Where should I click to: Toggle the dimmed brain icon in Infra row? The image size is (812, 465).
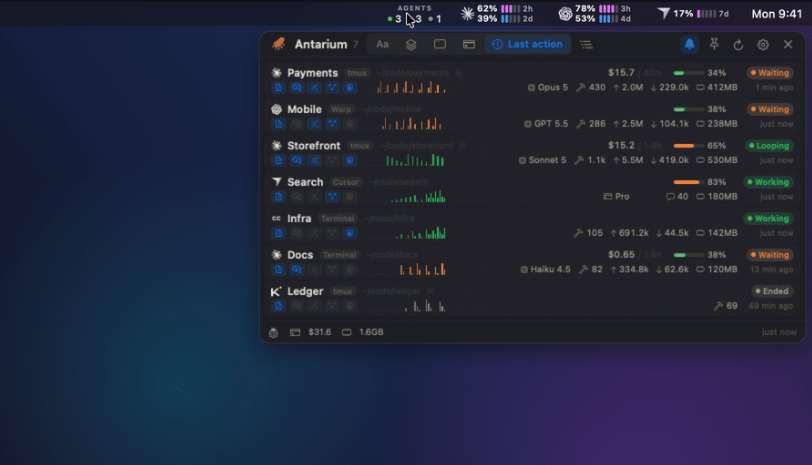click(x=296, y=233)
